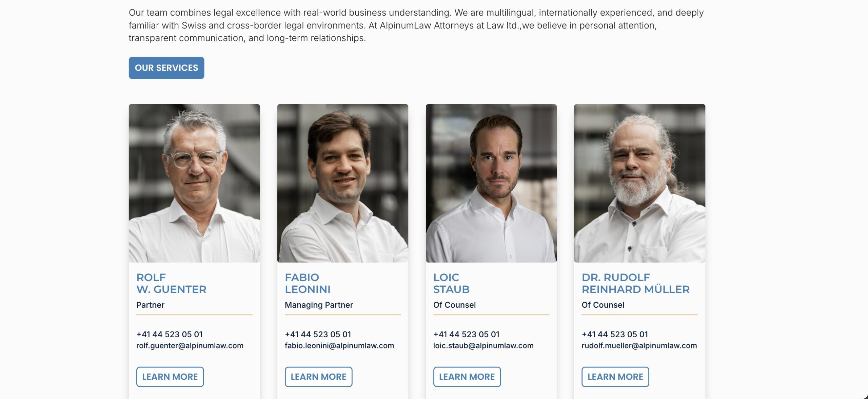Open Rolf W. Guenter's portrait photo
The width and height of the screenshot is (868, 399).
click(x=194, y=183)
